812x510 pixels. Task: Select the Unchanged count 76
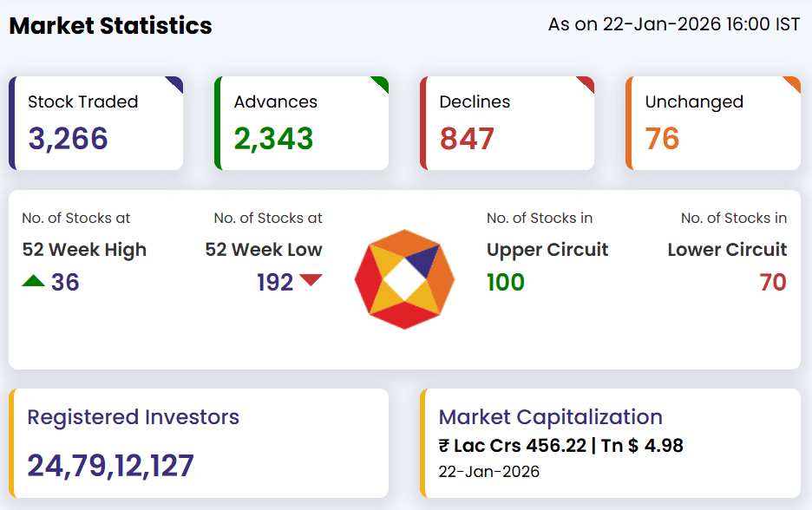pos(662,139)
